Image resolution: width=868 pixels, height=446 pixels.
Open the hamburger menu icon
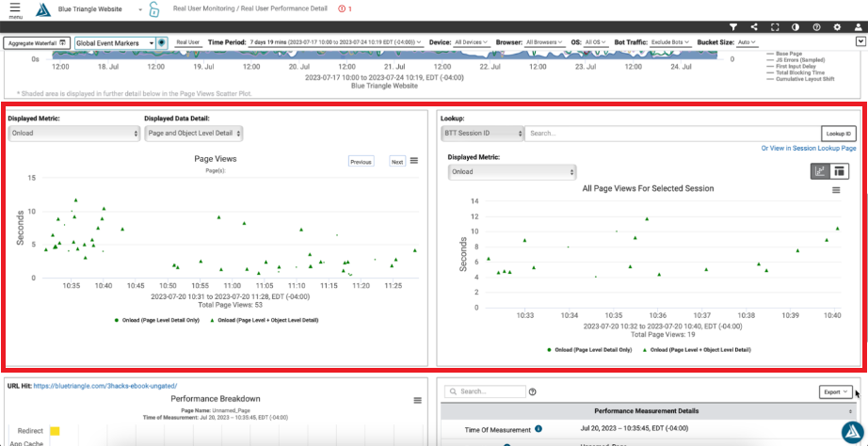(15, 8)
